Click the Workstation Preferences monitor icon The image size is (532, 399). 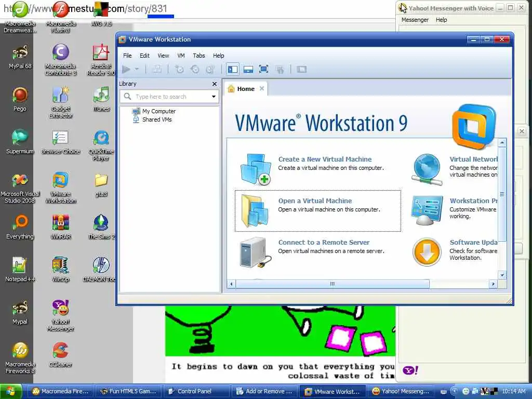(x=427, y=210)
